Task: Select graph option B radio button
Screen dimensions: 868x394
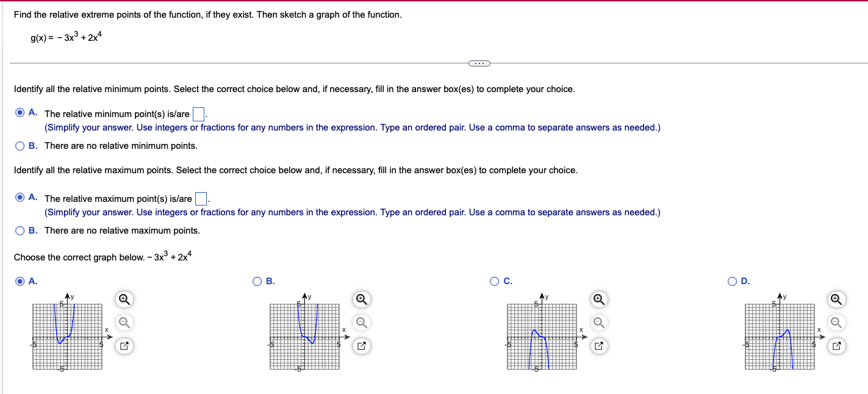Action: click(x=257, y=281)
